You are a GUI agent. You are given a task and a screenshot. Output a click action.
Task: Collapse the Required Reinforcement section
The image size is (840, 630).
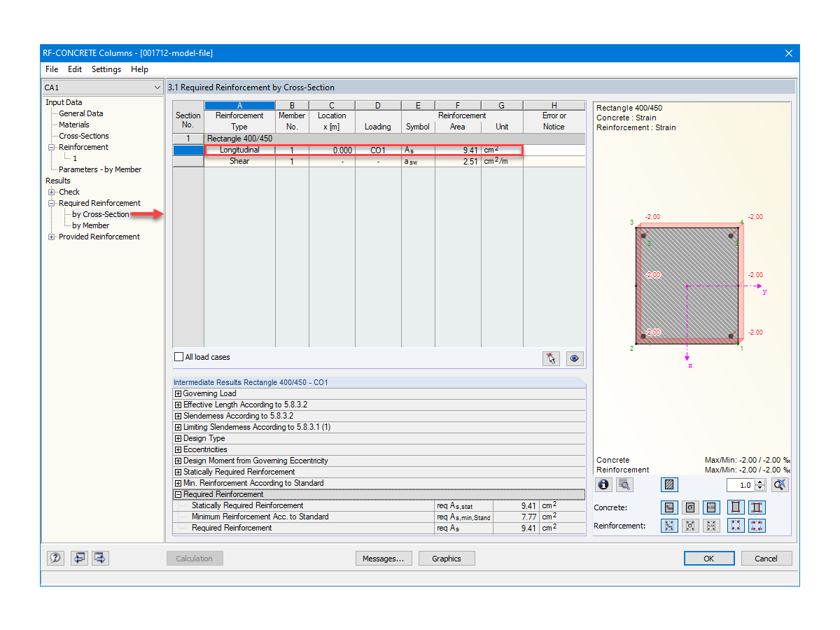(x=176, y=494)
